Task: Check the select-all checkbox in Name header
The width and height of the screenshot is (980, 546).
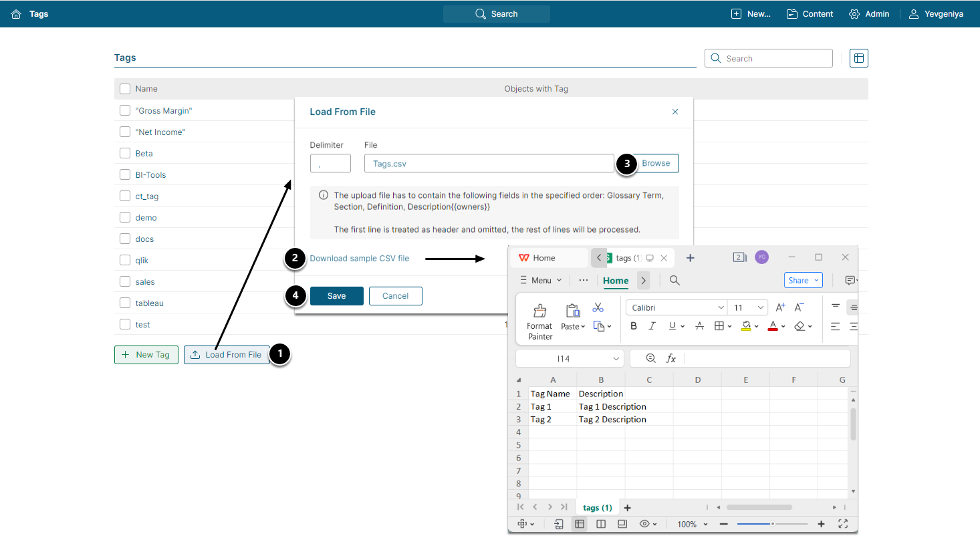Action: point(125,89)
